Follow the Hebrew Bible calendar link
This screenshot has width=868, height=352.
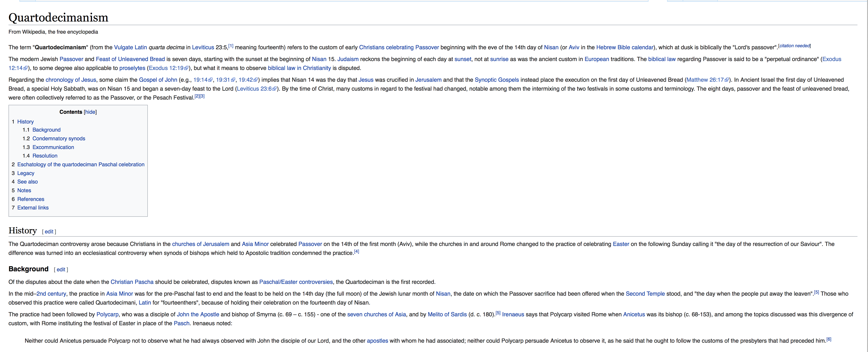point(625,47)
